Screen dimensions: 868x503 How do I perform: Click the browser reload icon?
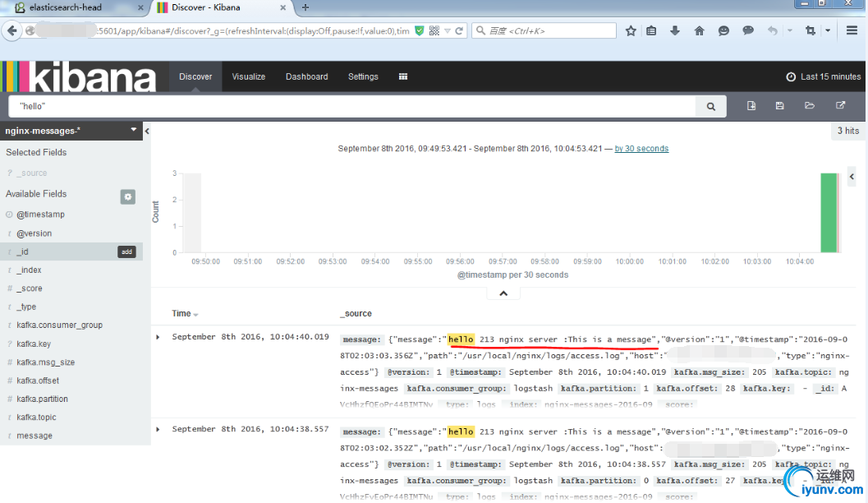459,31
